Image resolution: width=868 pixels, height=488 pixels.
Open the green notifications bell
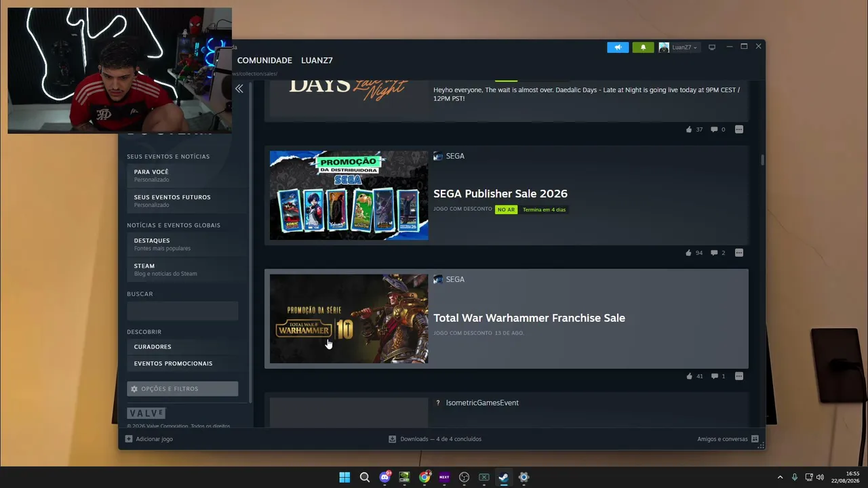point(643,47)
